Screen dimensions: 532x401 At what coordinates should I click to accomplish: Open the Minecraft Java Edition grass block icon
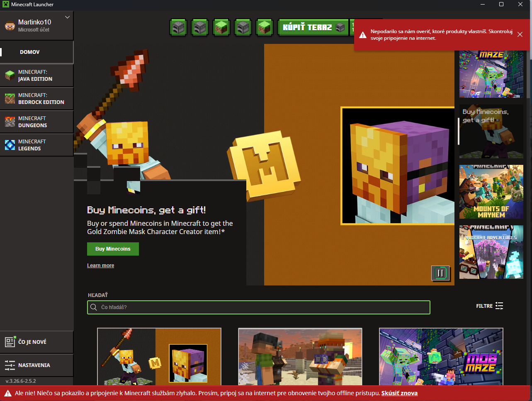(x=10, y=75)
